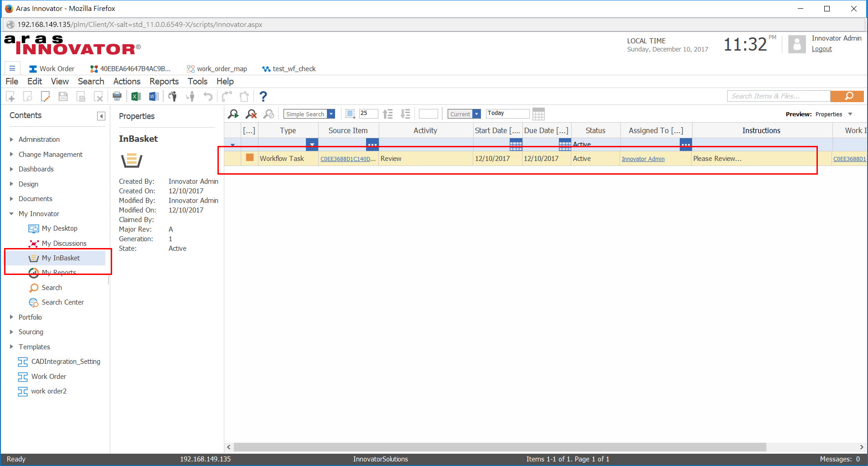The height and width of the screenshot is (466, 868).
Task: Open the Actions menu
Action: click(127, 81)
